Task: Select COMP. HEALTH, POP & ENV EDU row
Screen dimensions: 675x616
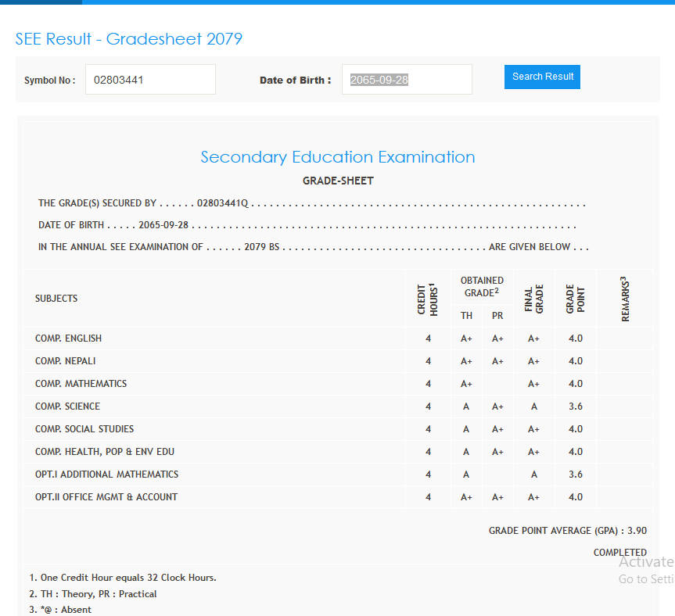Action: coord(105,452)
